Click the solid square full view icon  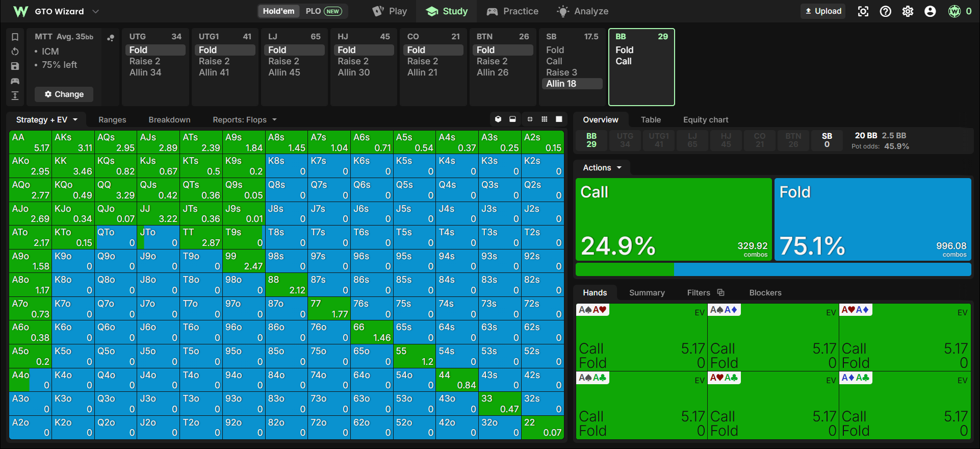(559, 119)
